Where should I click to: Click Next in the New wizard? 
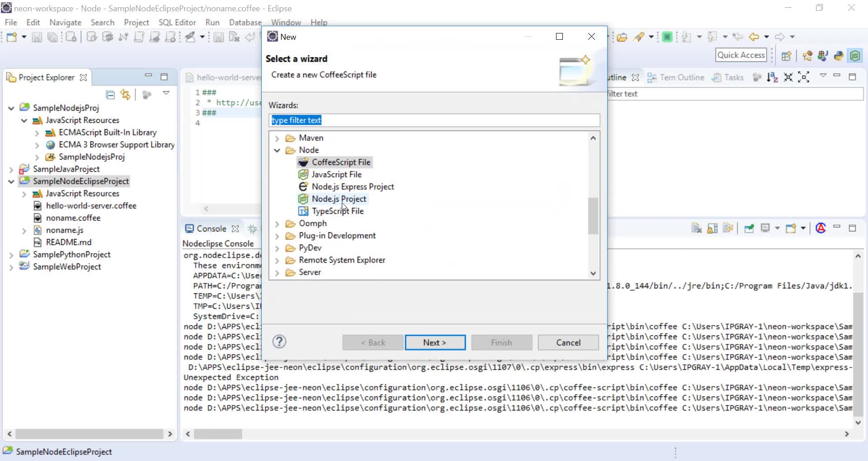pos(435,342)
